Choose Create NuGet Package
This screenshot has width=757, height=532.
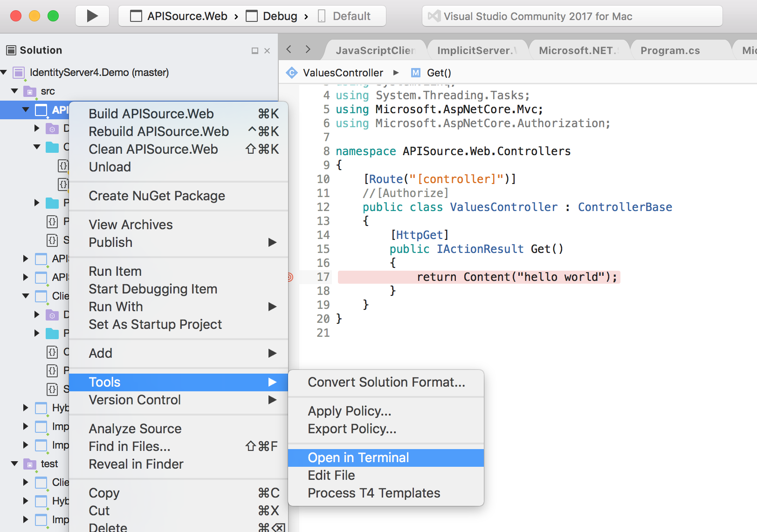coord(179,196)
